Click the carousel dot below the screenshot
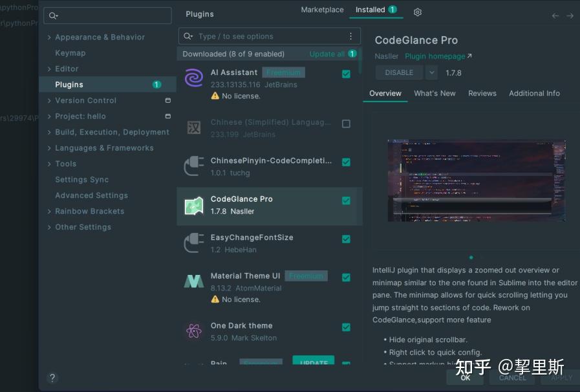Screen dimensions: 580x392 pyautogui.click(x=471, y=257)
